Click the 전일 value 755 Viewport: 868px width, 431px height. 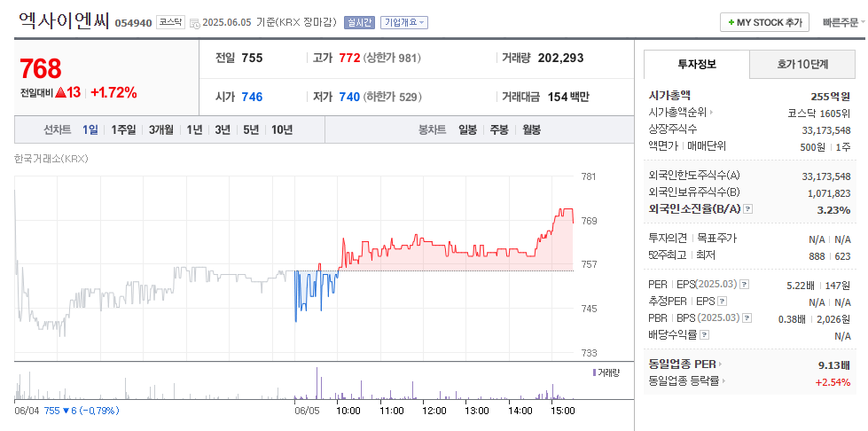(252, 59)
